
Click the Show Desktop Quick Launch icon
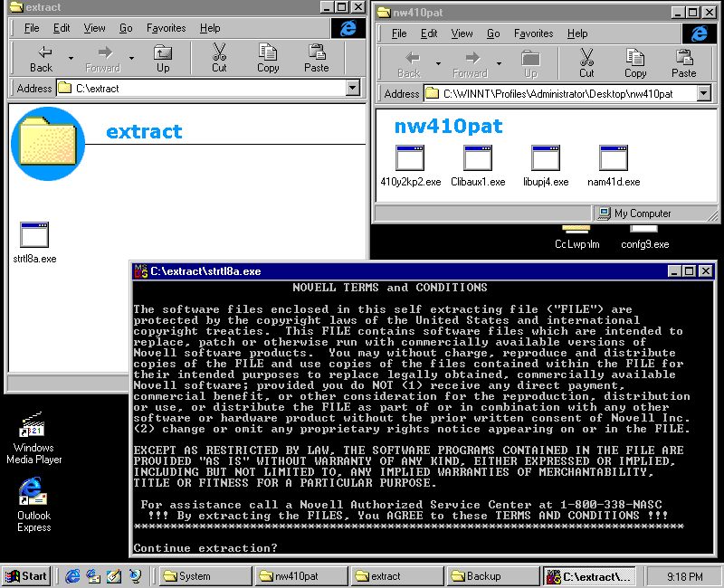point(114,576)
